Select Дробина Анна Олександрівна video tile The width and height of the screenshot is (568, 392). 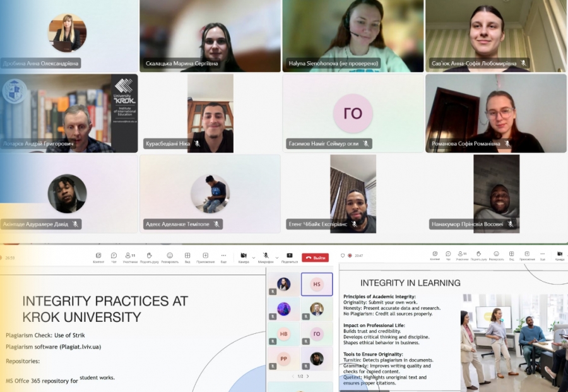click(69, 35)
